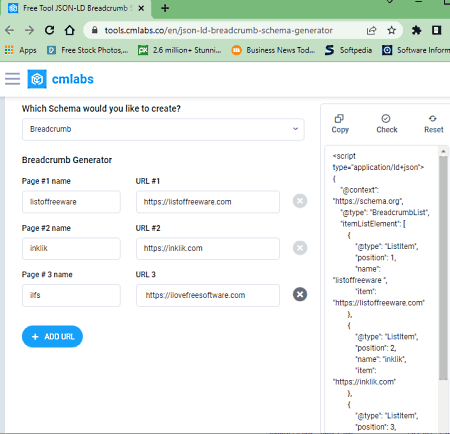Click the code panel vertical scrollbar
Image resolution: width=450 pixels, height=434 pixels.
point(443,267)
